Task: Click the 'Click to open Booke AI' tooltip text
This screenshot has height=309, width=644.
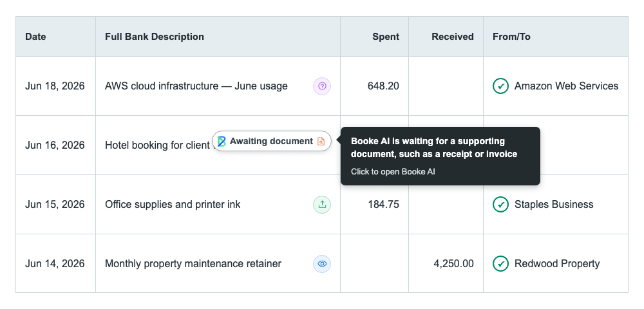Action: click(393, 171)
